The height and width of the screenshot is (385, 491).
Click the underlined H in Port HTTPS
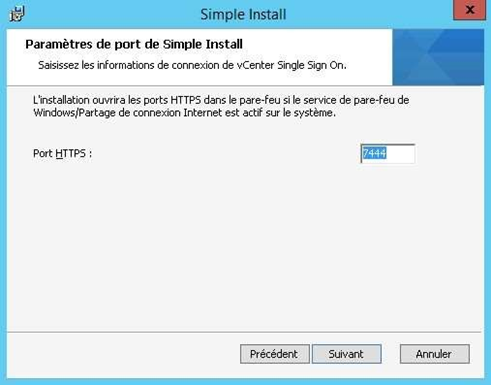click(59, 154)
